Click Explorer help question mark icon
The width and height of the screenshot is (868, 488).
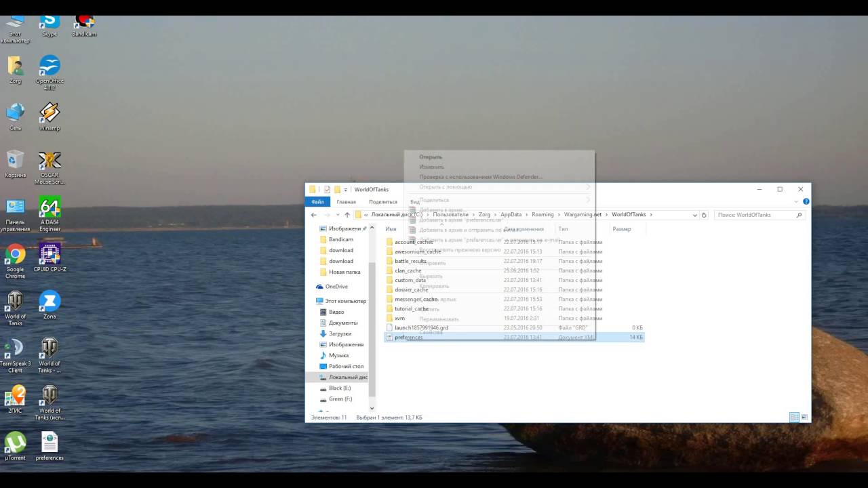click(x=806, y=201)
